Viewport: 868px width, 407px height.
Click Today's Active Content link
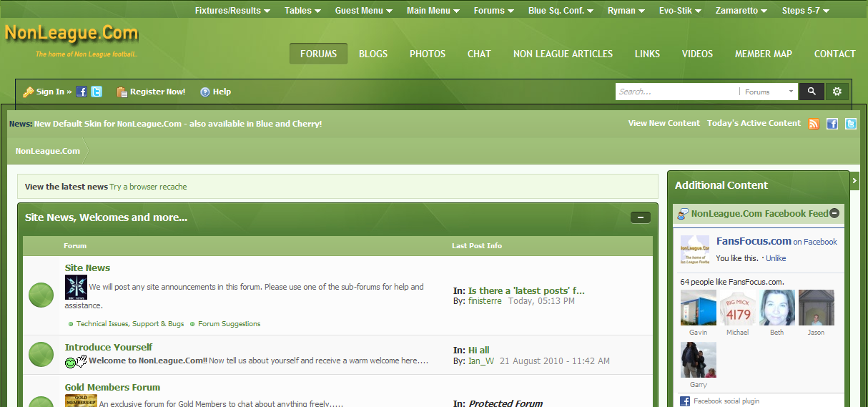(x=754, y=123)
